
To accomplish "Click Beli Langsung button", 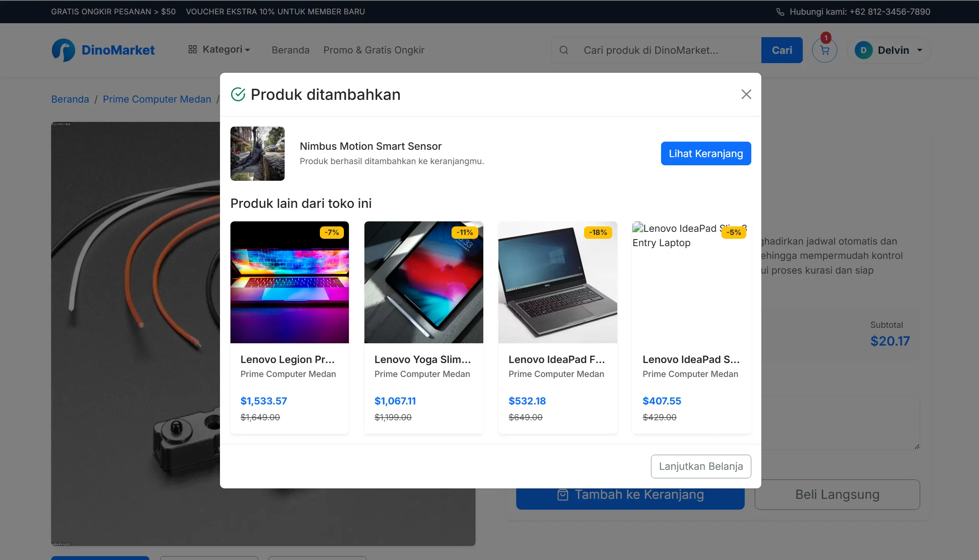I will 837,495.
